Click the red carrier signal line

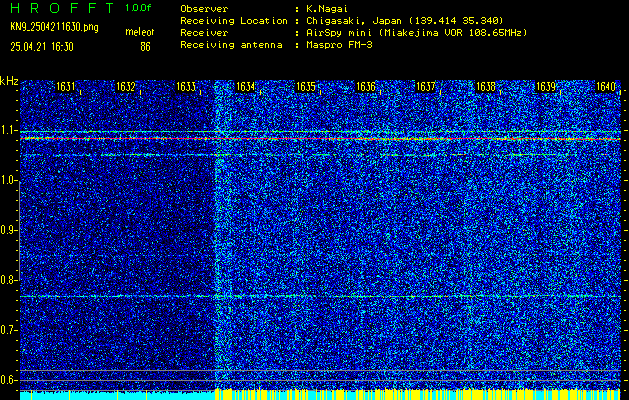320,139
